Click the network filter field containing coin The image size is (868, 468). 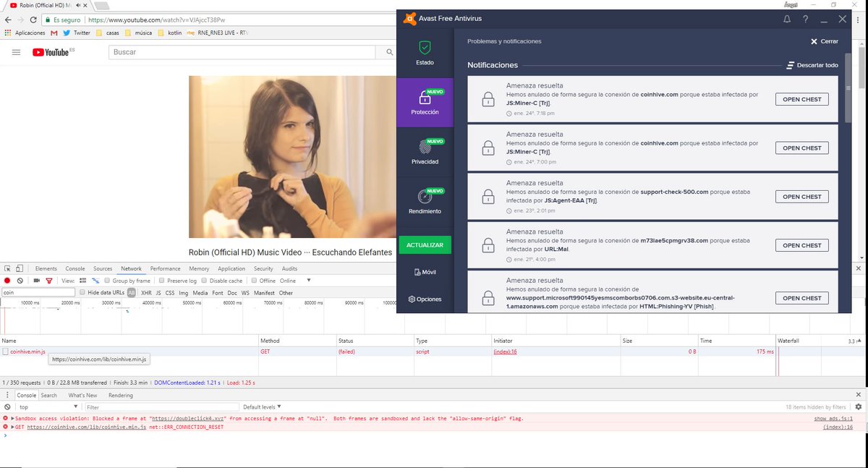38,292
